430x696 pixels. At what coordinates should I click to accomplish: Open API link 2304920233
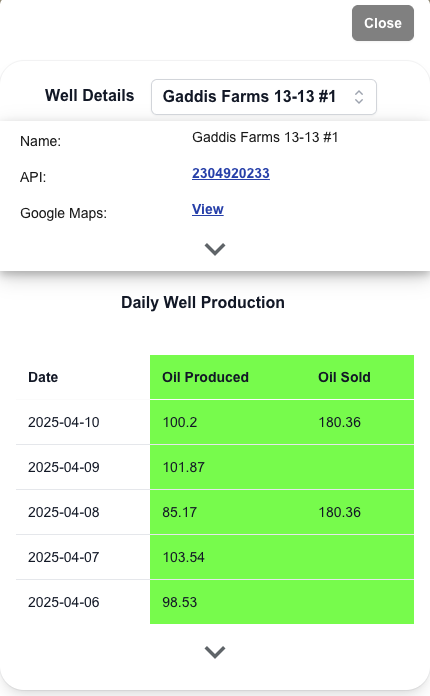pos(231,173)
